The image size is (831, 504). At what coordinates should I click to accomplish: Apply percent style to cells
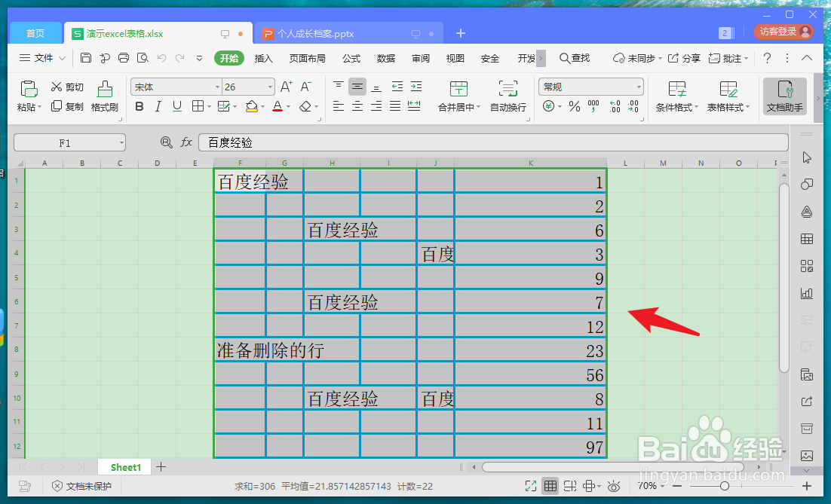click(575, 106)
